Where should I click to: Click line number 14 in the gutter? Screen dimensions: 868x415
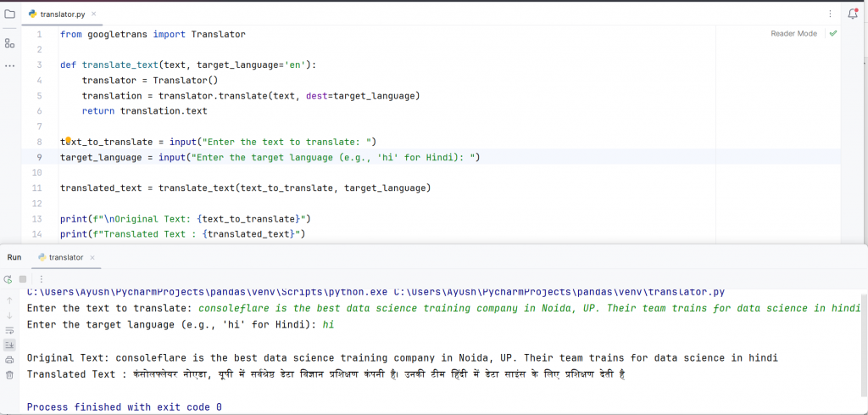pyautogui.click(x=37, y=234)
